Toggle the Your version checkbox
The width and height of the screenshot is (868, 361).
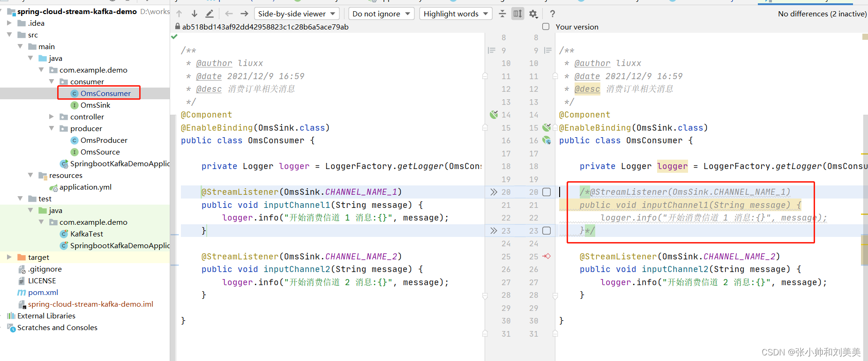click(546, 27)
